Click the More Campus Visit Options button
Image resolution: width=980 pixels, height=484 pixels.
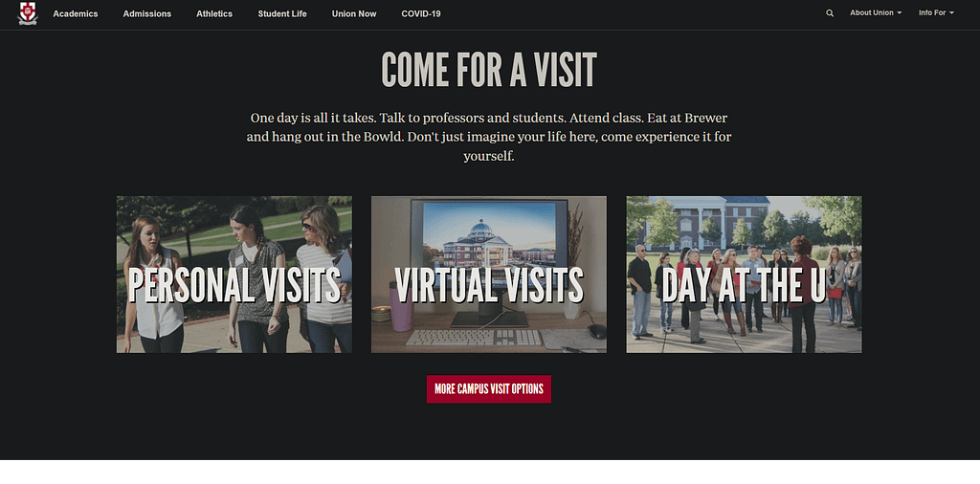(489, 389)
